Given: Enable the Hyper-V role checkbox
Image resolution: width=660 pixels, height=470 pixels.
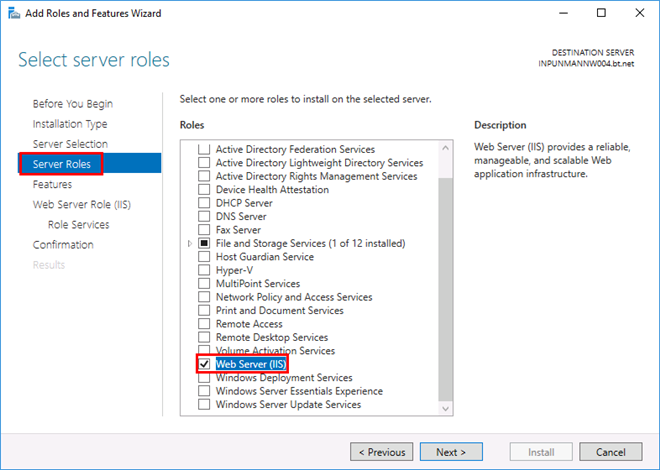Looking at the screenshot, I should (x=205, y=270).
